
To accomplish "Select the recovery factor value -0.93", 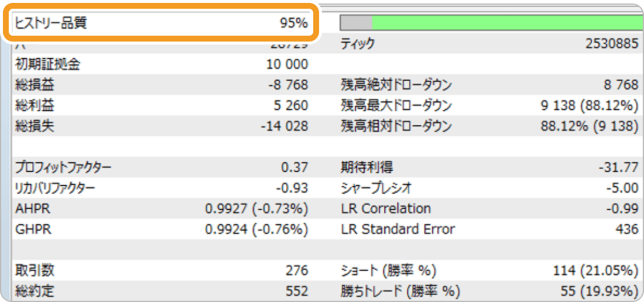I will click(x=292, y=188).
